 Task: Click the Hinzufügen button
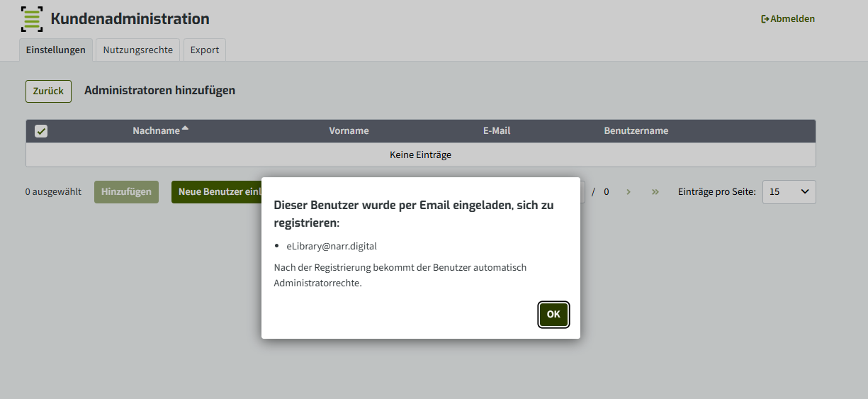(126, 192)
